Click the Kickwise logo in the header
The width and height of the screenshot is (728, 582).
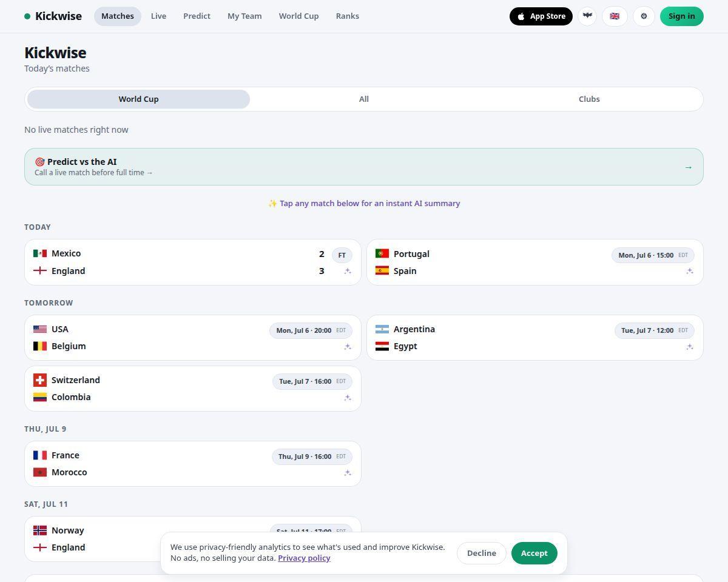coord(53,16)
